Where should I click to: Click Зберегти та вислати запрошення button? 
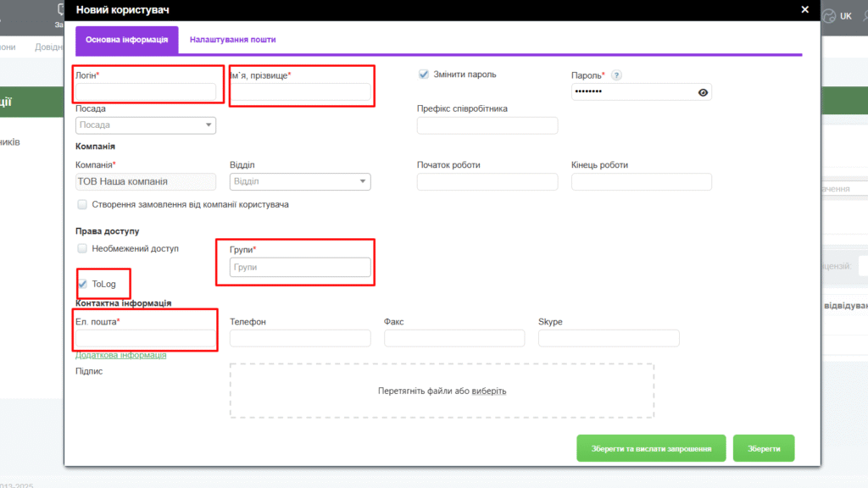tap(650, 448)
